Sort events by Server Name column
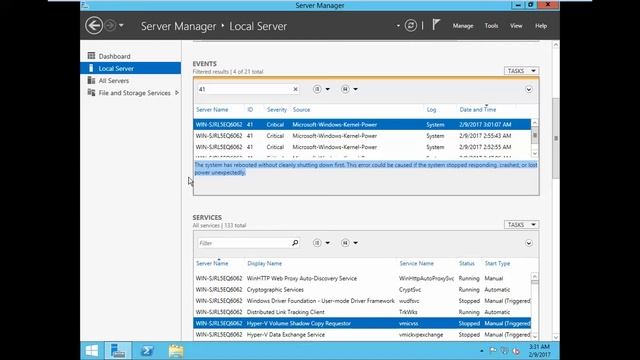The height and width of the screenshot is (360, 640). tap(212, 110)
